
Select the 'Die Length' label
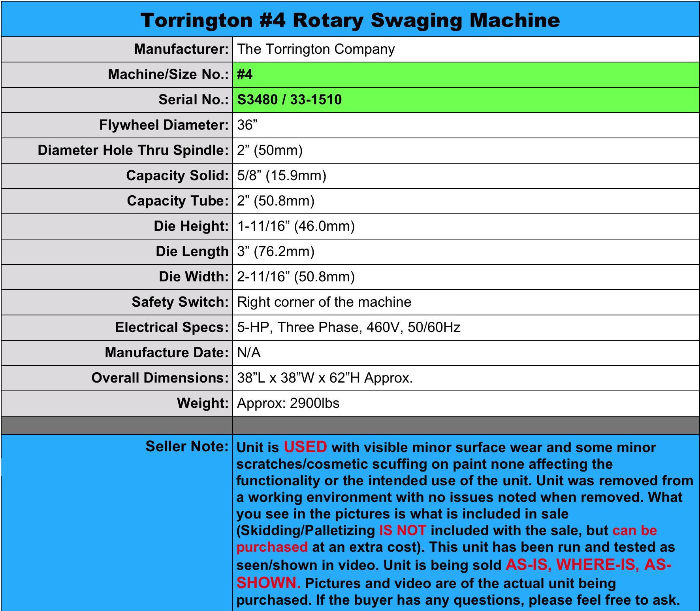click(192, 251)
